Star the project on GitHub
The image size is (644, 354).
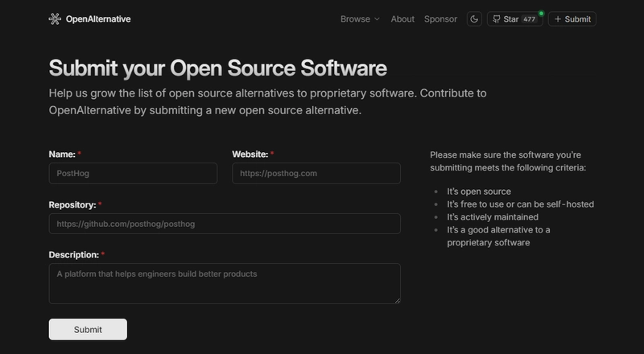pos(514,19)
